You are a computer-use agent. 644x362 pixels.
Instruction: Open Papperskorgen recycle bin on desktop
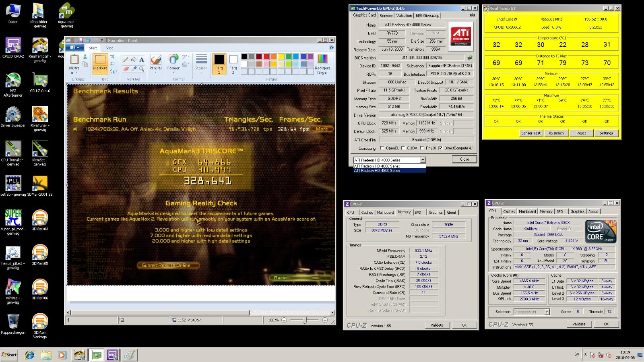click(x=13, y=324)
